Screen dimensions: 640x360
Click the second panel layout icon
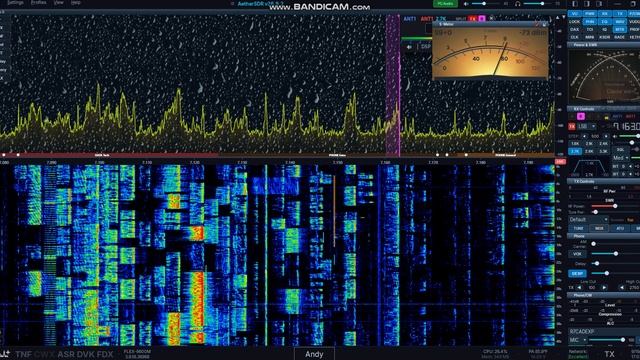click(587, 4)
